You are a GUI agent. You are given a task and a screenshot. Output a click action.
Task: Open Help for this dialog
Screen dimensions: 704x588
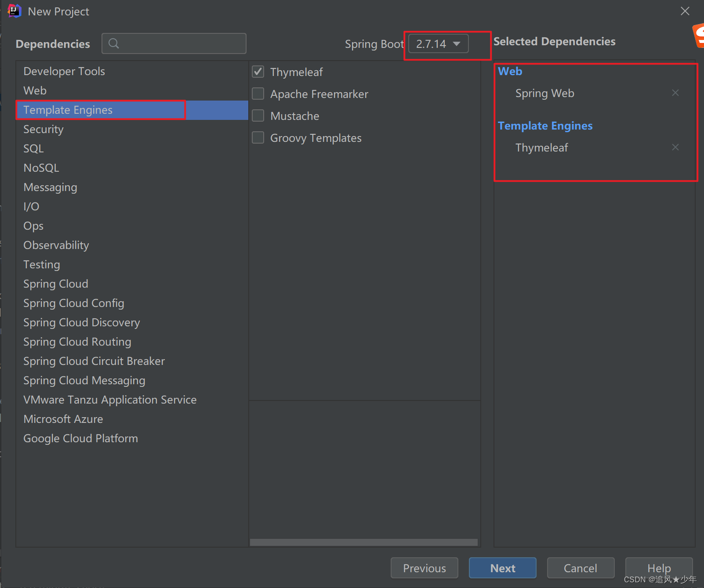659,568
